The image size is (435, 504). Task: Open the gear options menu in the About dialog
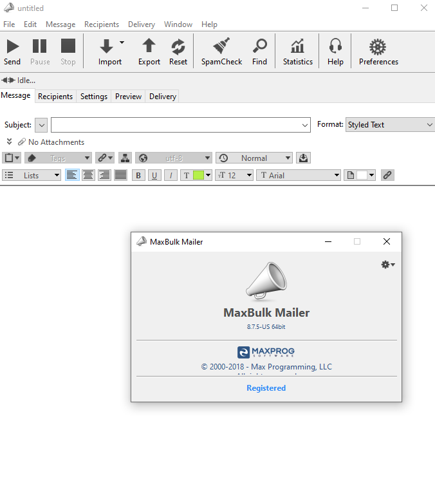(388, 265)
